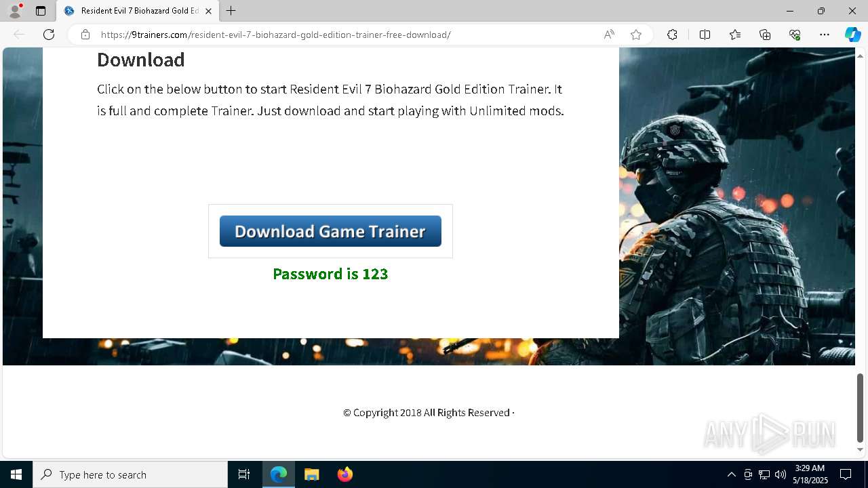Click the scrollbar down arrow
Screen dimensions: 868x488
pos(861,449)
